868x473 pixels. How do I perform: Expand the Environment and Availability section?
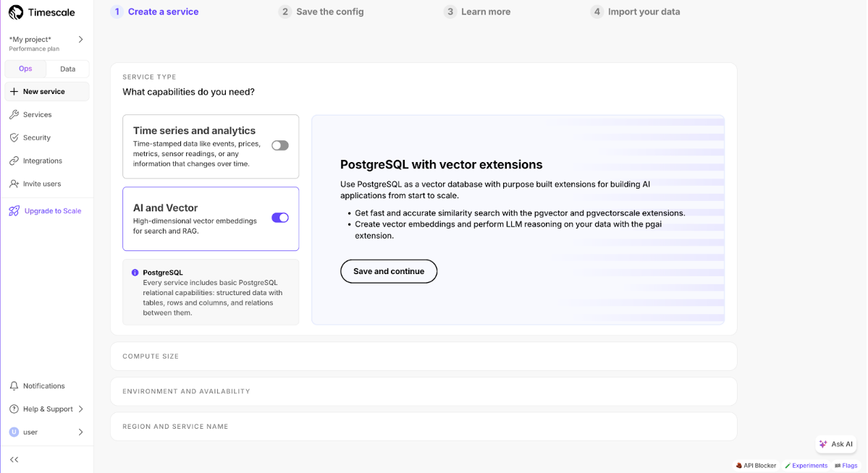pos(424,391)
